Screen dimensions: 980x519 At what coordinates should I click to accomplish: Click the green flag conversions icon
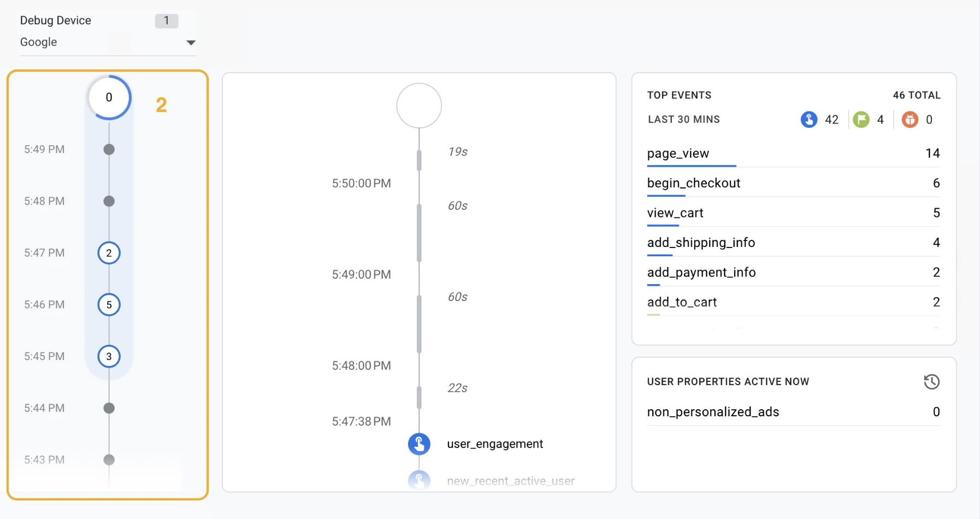(861, 120)
